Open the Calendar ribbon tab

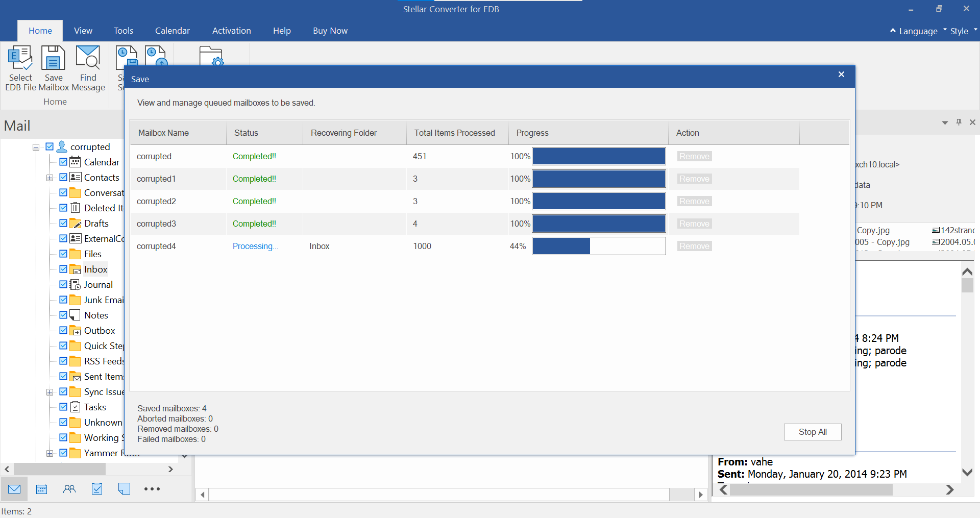coord(173,31)
